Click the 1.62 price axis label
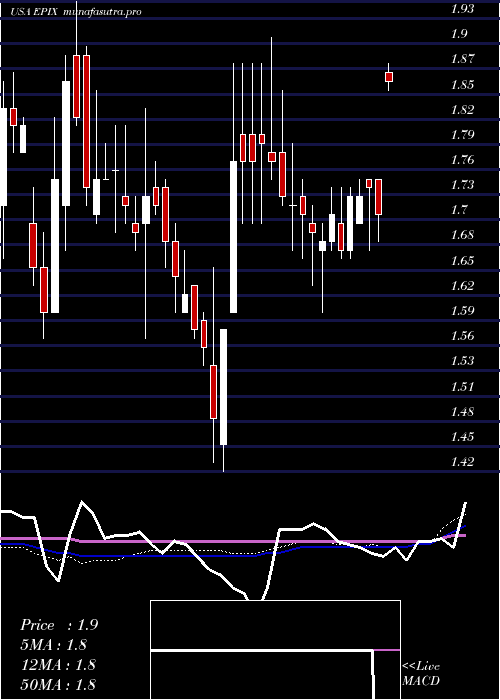 coord(462,285)
